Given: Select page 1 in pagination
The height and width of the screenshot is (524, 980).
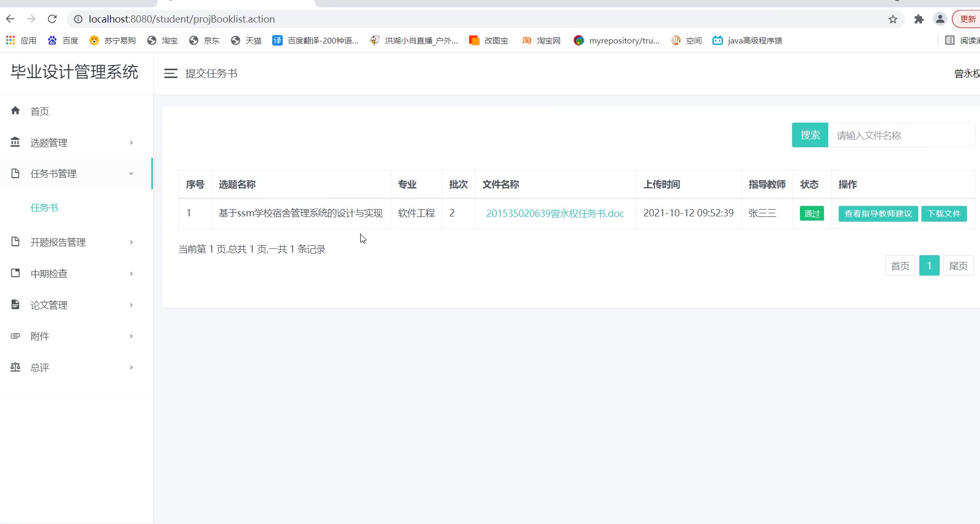Looking at the screenshot, I should (929, 266).
